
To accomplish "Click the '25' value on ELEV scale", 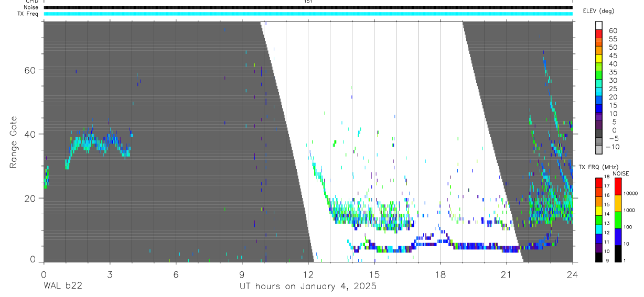I will click(x=613, y=89).
